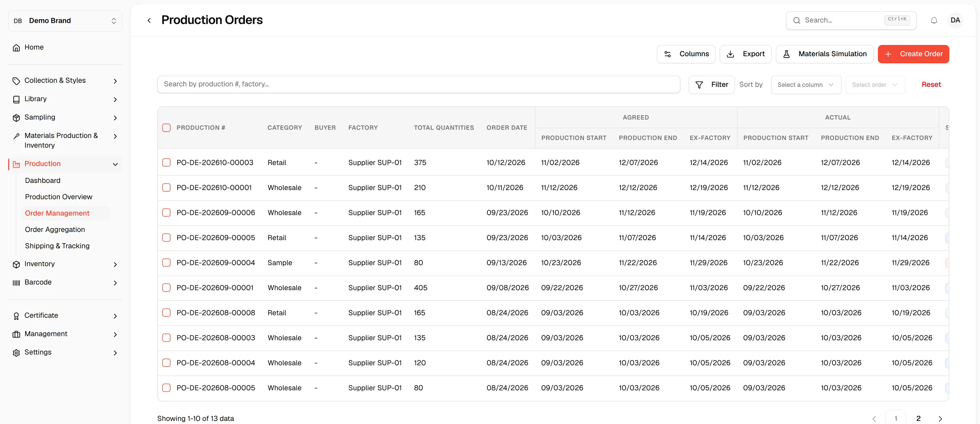Click the Reset filters link
980x424 pixels.
[x=931, y=84]
